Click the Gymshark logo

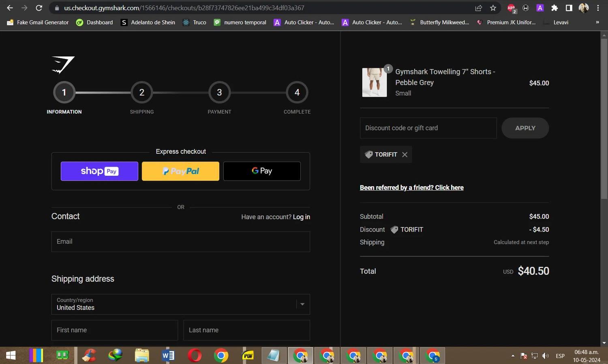click(63, 65)
